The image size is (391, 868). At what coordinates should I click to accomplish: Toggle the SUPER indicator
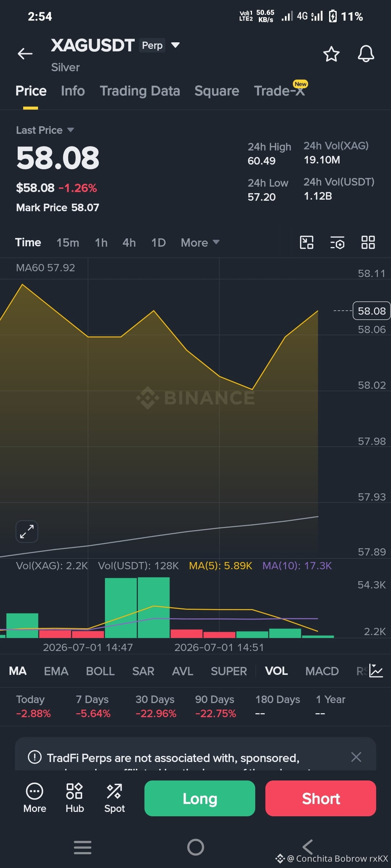click(x=229, y=671)
